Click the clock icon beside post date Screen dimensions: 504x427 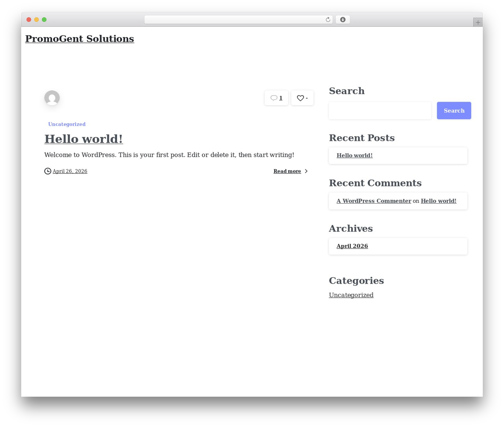48,171
